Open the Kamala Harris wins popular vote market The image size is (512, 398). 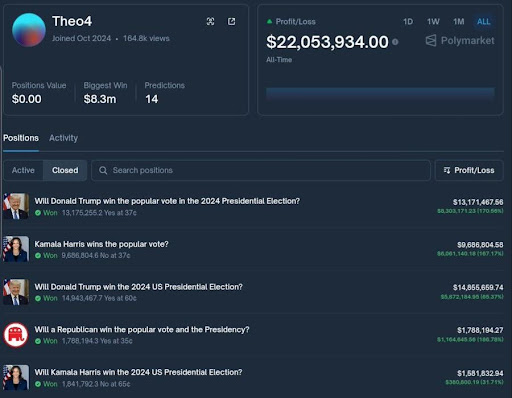click(101, 244)
